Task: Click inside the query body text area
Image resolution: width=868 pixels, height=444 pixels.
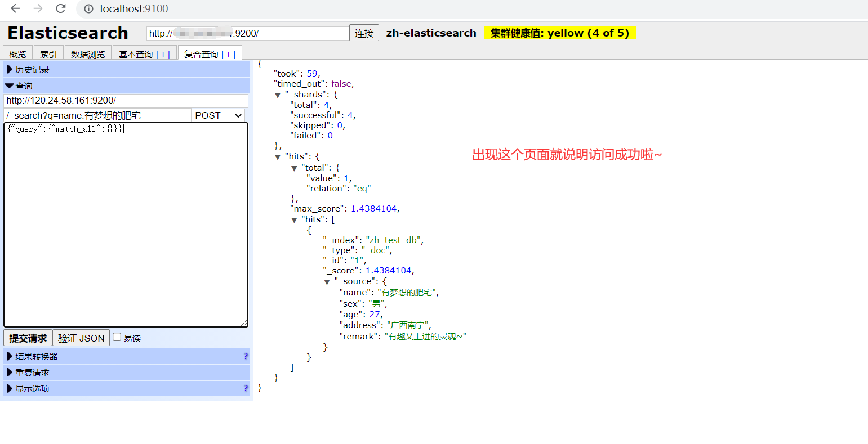Action: (x=126, y=225)
